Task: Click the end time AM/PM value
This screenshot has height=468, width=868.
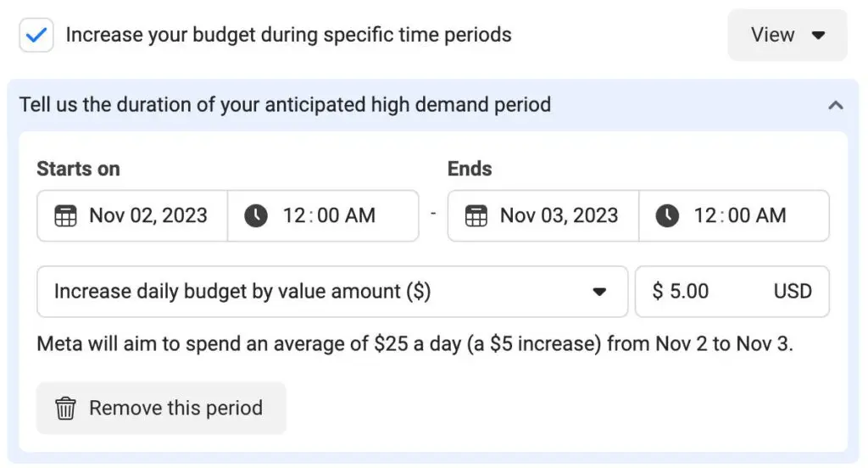Action: coord(769,216)
